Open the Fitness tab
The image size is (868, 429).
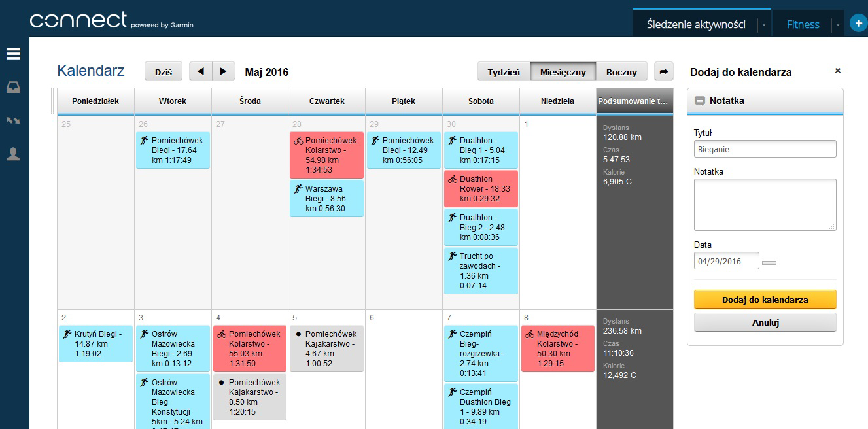click(x=803, y=25)
